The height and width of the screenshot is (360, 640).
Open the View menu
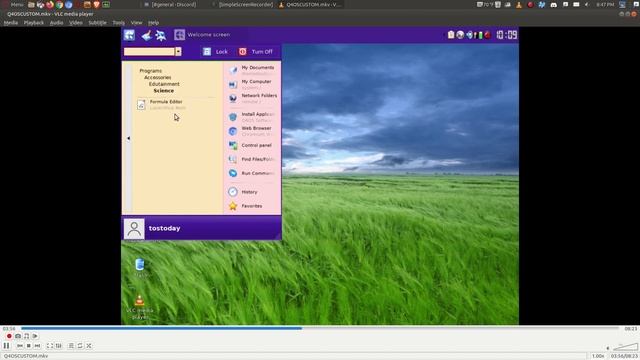136,23
